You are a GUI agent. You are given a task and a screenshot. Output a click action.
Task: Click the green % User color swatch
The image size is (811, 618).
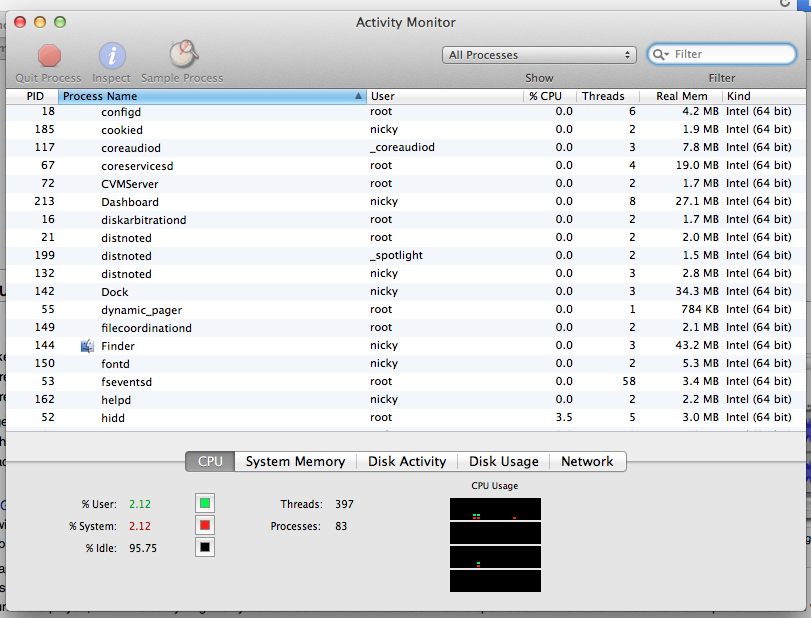205,503
